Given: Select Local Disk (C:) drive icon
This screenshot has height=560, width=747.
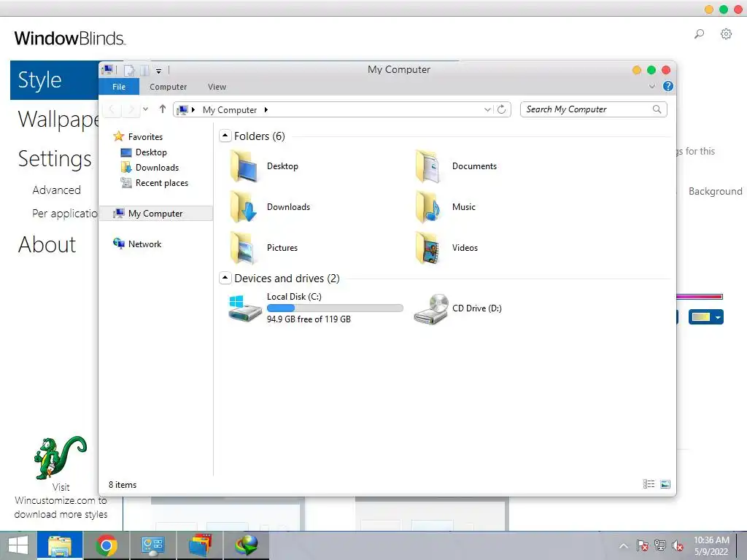Looking at the screenshot, I should click(x=245, y=308).
